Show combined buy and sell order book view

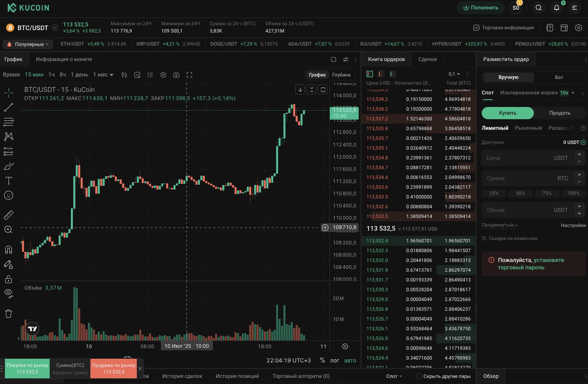(370, 74)
